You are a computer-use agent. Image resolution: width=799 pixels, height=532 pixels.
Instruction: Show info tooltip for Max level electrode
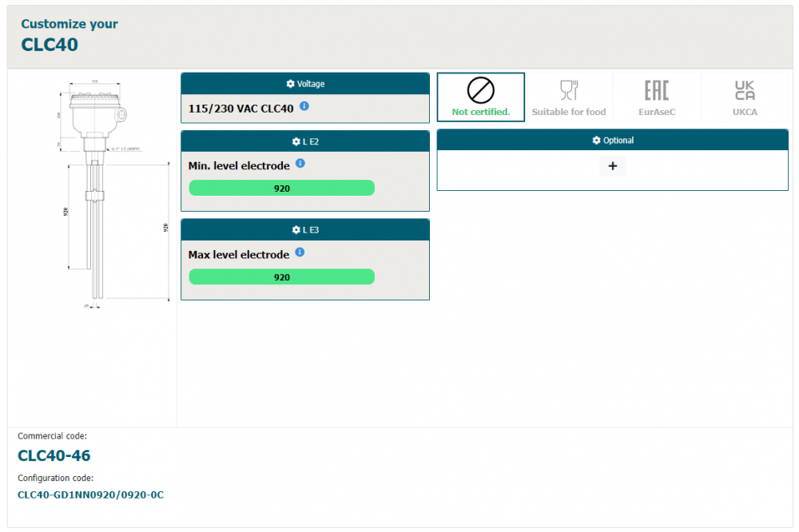(x=300, y=252)
